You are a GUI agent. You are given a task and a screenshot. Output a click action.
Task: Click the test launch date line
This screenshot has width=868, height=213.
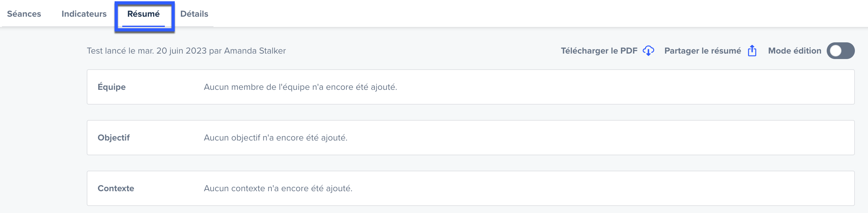tap(186, 51)
